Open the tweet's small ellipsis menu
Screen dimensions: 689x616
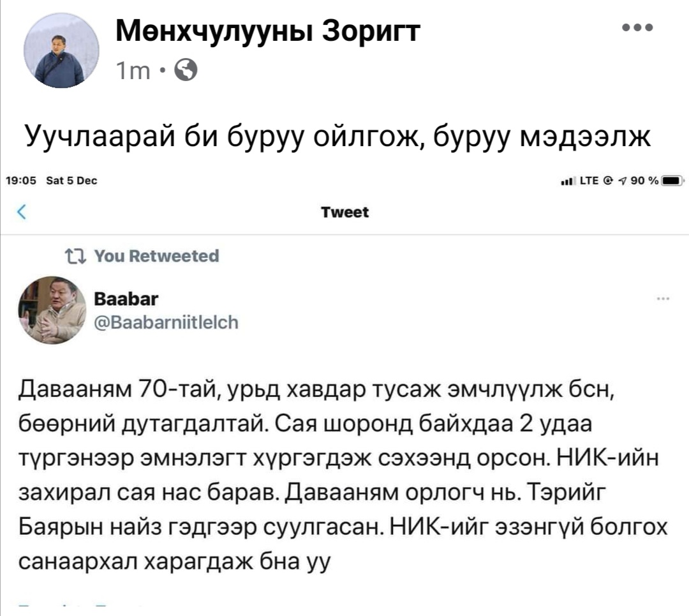coord(663,299)
